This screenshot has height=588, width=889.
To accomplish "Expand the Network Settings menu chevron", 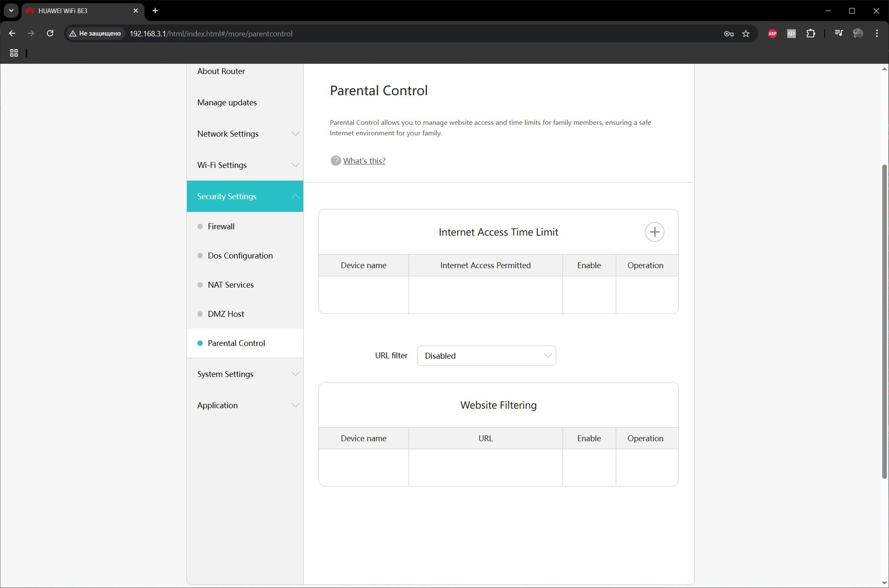I will click(295, 134).
